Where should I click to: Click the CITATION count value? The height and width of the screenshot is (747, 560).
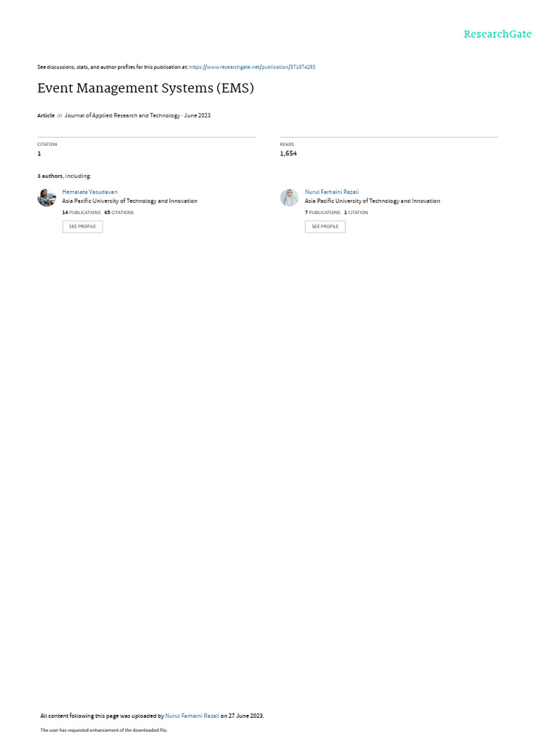click(x=39, y=153)
